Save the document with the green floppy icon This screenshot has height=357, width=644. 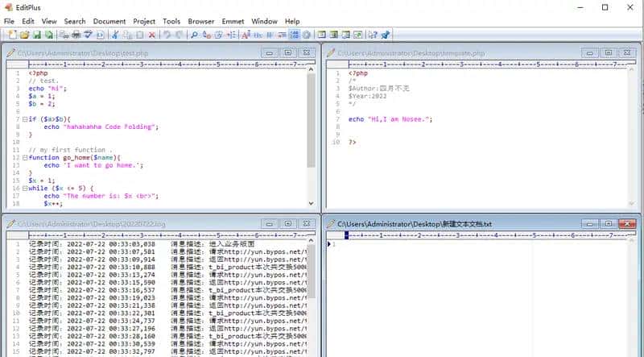(36, 35)
